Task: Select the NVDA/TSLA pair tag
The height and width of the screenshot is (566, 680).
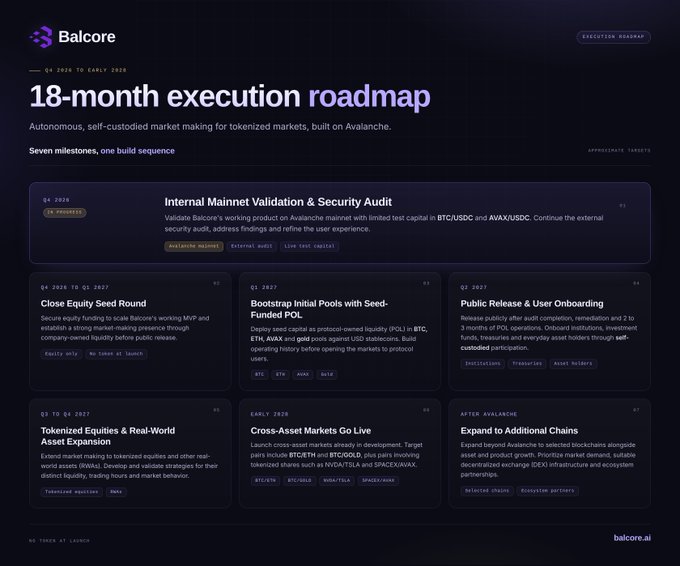Action: (337, 481)
